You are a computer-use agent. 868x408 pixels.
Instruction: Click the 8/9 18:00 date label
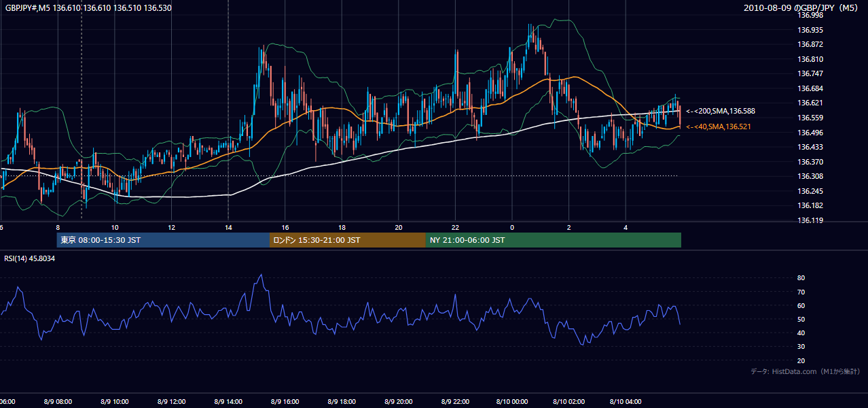342,402
